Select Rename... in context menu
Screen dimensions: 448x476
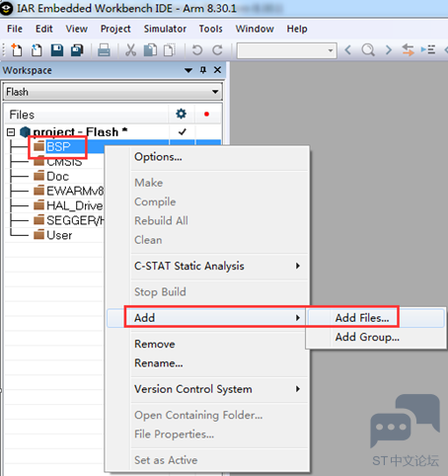pos(207,363)
